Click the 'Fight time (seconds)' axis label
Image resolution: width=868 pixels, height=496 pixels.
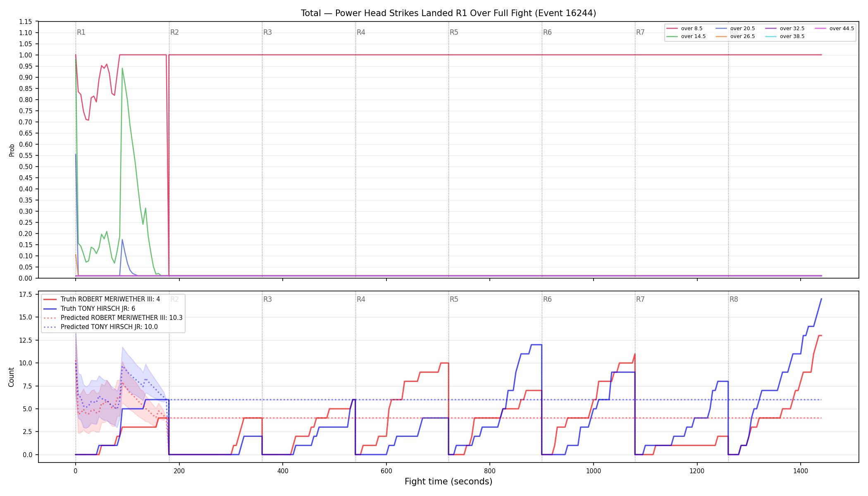448,482
